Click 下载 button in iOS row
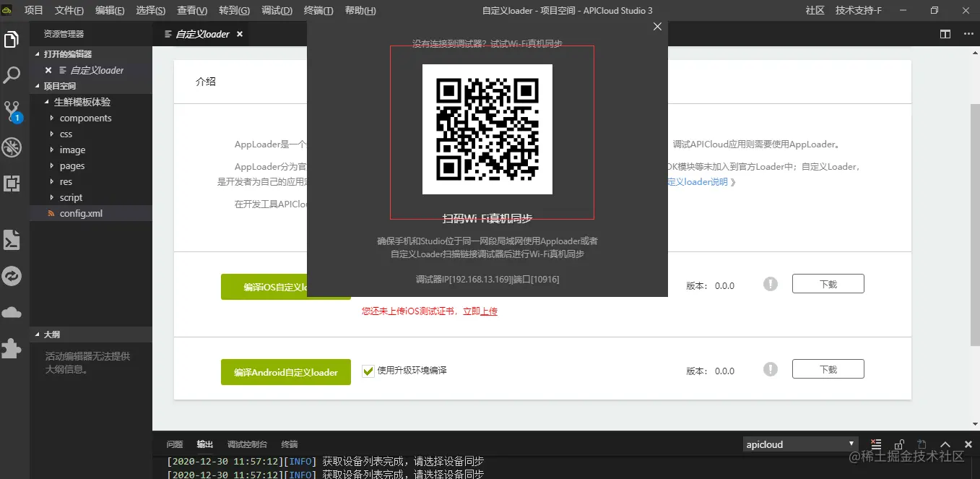 828,284
